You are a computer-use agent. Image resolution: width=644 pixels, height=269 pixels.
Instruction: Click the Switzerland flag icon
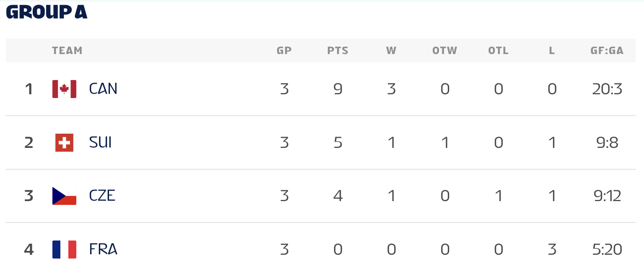(x=64, y=142)
